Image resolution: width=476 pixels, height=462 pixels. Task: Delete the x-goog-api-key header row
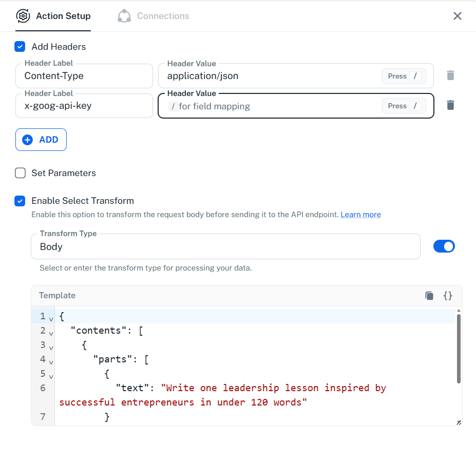[450, 105]
